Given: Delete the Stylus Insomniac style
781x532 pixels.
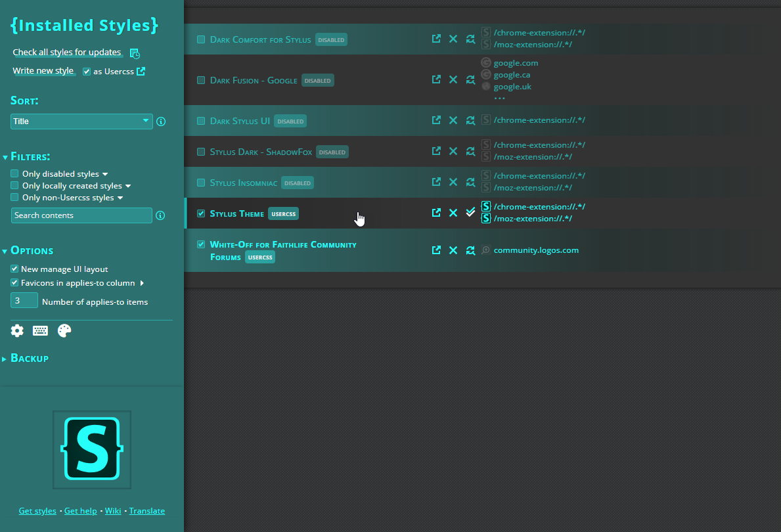Looking at the screenshot, I should [453, 183].
